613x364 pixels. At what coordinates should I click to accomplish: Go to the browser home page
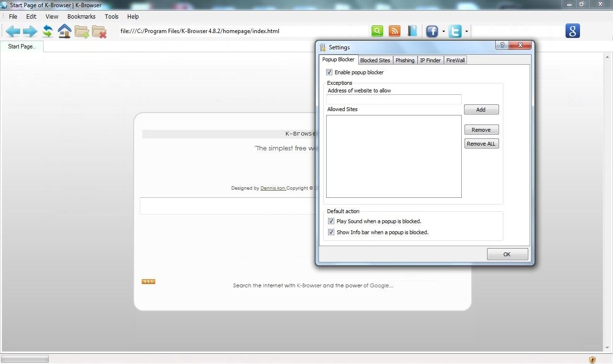click(x=64, y=31)
